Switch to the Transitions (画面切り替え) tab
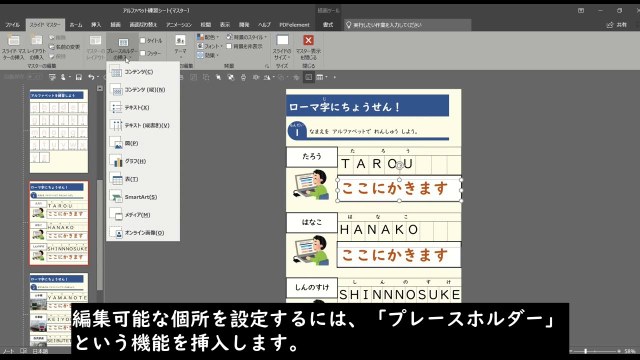This screenshot has height=360, width=640. point(143,25)
